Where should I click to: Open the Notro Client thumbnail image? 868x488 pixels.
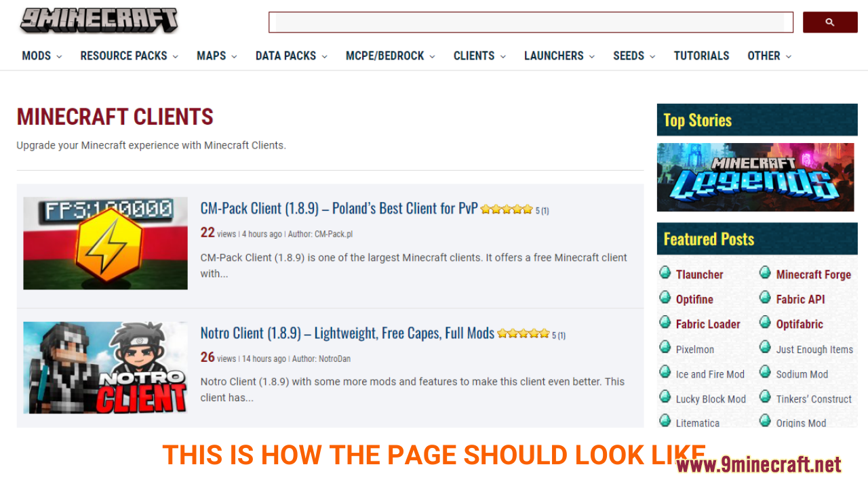coord(105,367)
